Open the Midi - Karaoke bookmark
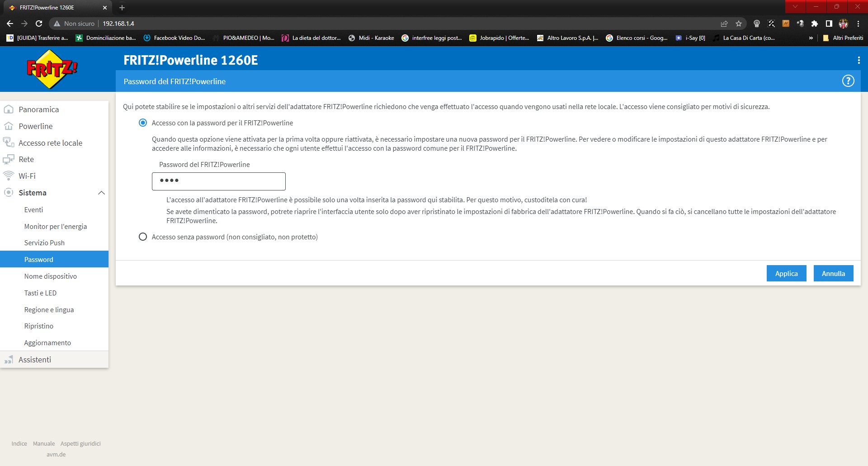Viewport: 868px width, 466px height. [371, 38]
